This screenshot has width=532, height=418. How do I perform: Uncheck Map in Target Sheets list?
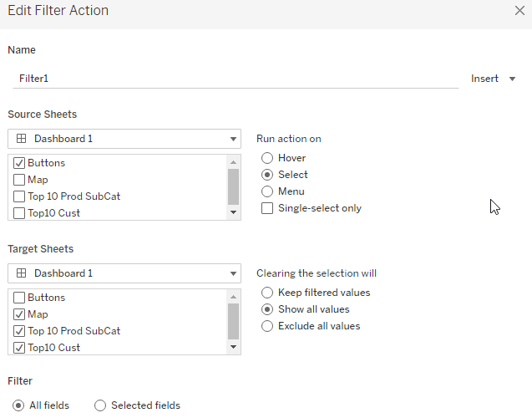pyautogui.click(x=19, y=314)
